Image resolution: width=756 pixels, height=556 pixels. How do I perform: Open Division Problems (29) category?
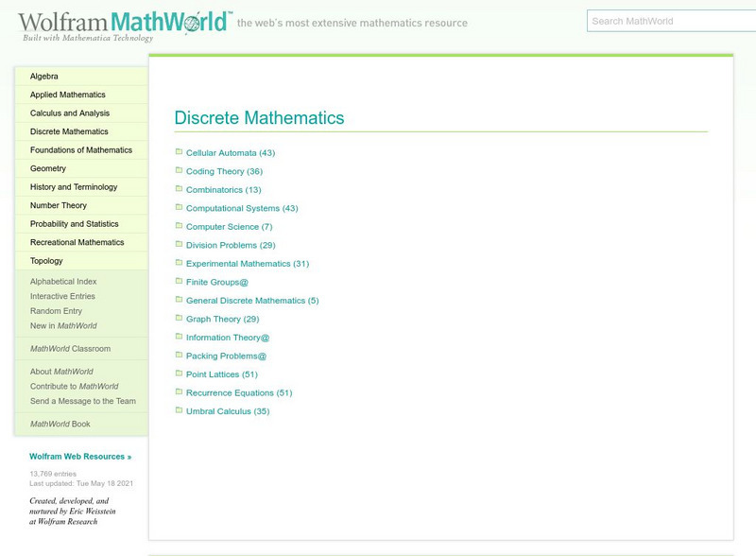click(231, 245)
